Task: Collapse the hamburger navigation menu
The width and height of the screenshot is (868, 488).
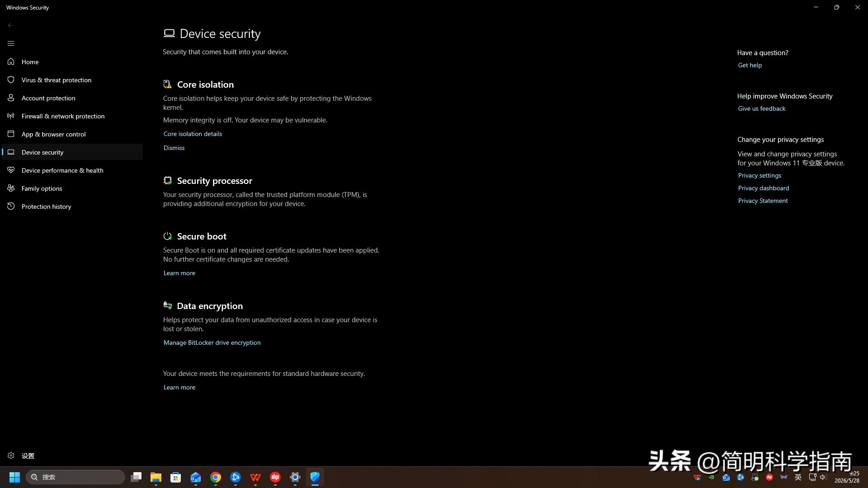Action: click(11, 43)
